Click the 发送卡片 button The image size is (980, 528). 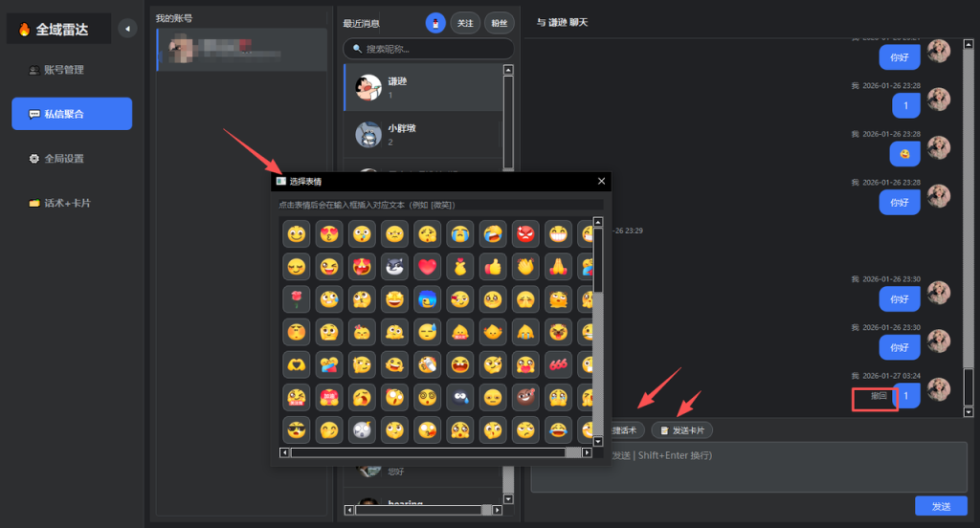(x=682, y=430)
